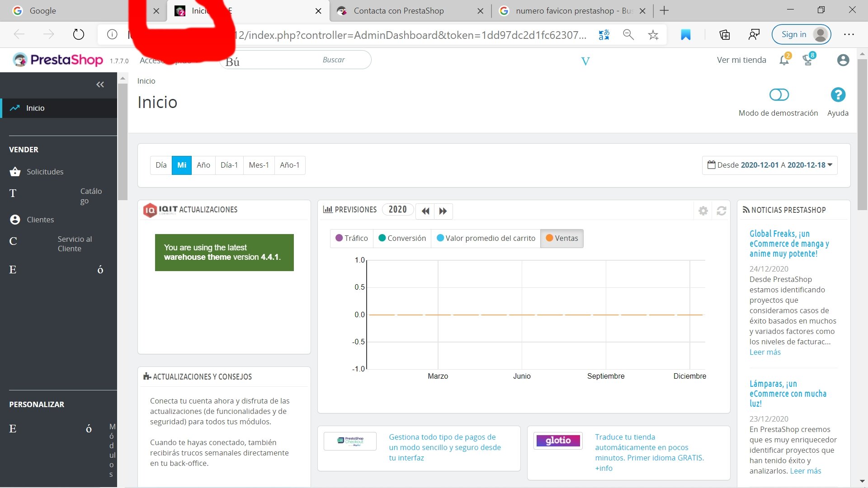Click the 2020 year badge in Previsiones

[398, 210]
